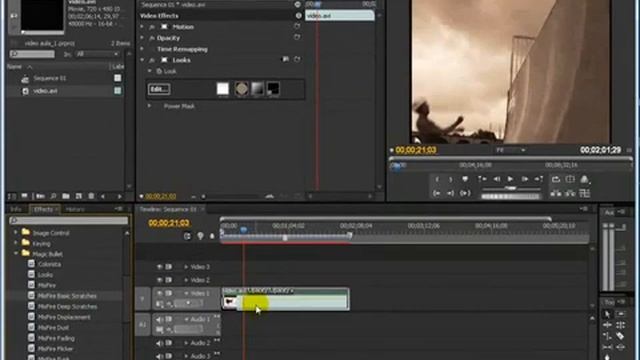
Task: Collapse the Magic Bullet folder
Action: 16,253
